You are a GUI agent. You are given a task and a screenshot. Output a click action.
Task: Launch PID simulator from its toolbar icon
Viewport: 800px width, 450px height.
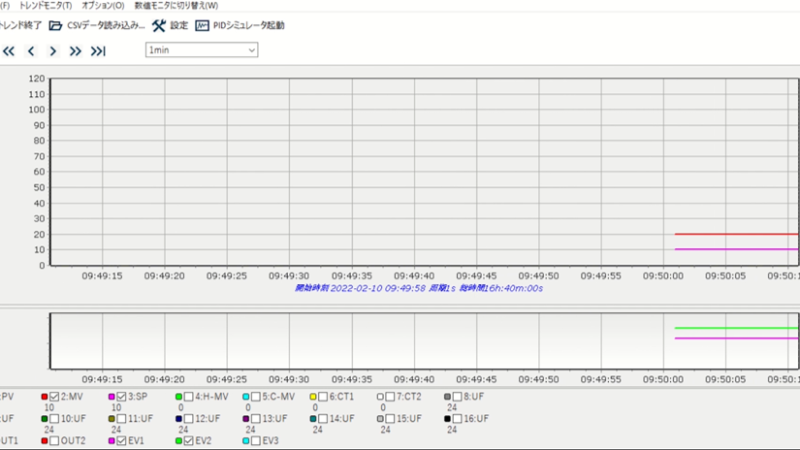[203, 25]
